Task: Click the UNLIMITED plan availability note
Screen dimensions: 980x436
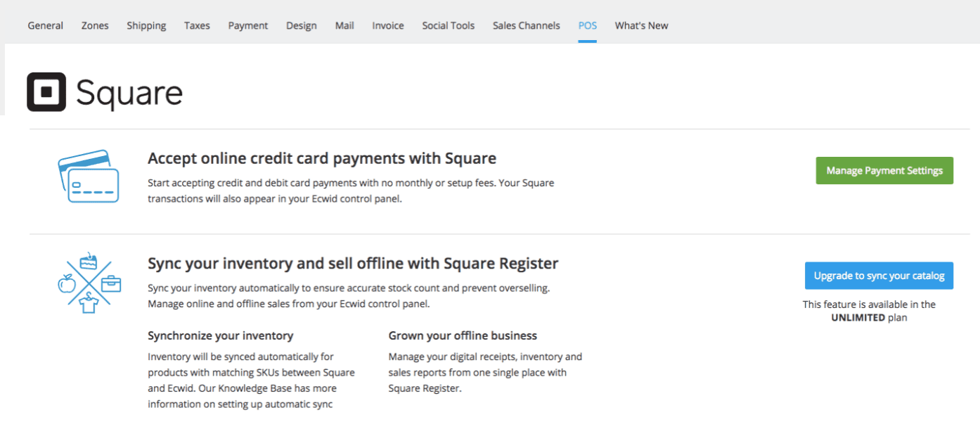Action: (x=869, y=311)
